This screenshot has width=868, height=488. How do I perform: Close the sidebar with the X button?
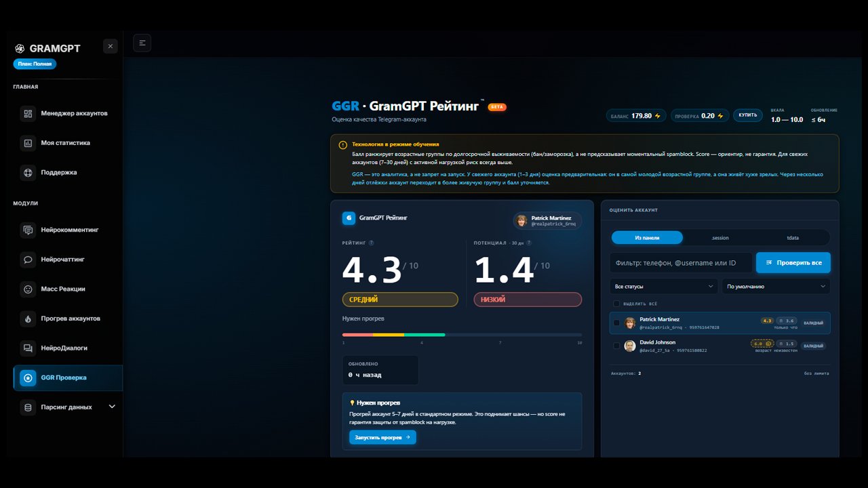click(111, 46)
